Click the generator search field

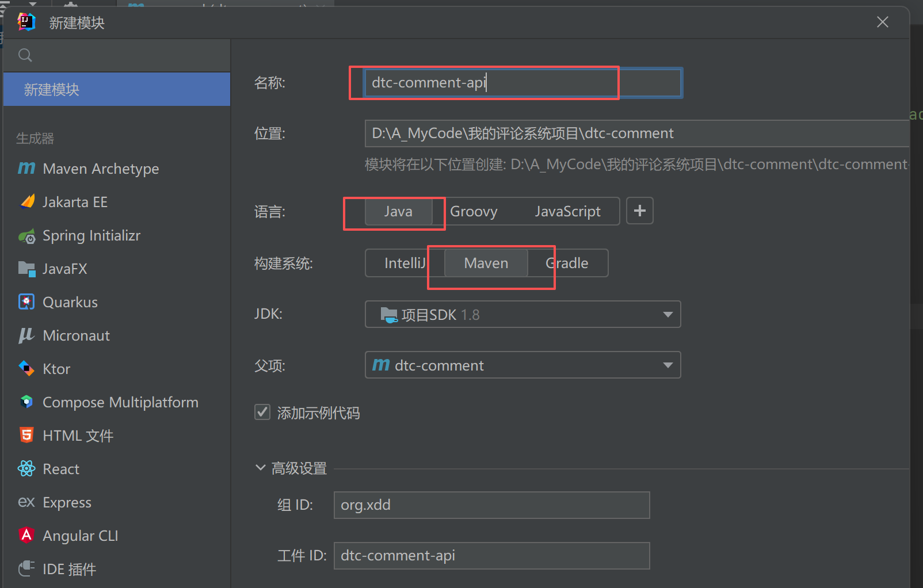[117, 55]
